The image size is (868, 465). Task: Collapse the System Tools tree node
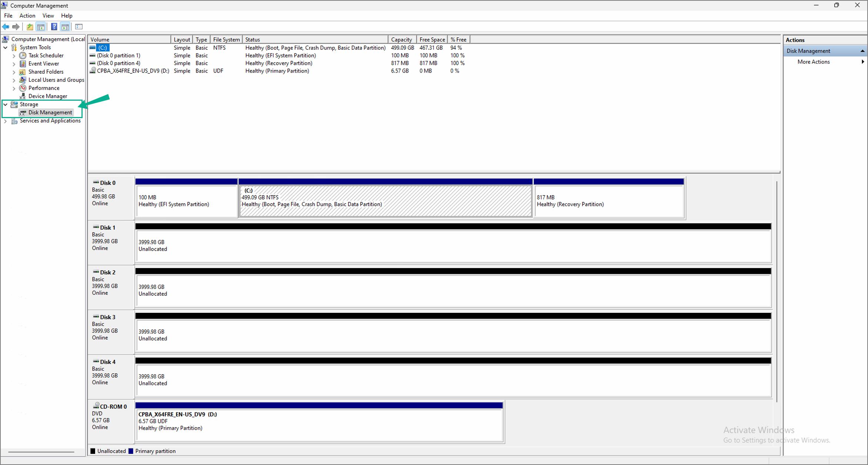[6, 47]
